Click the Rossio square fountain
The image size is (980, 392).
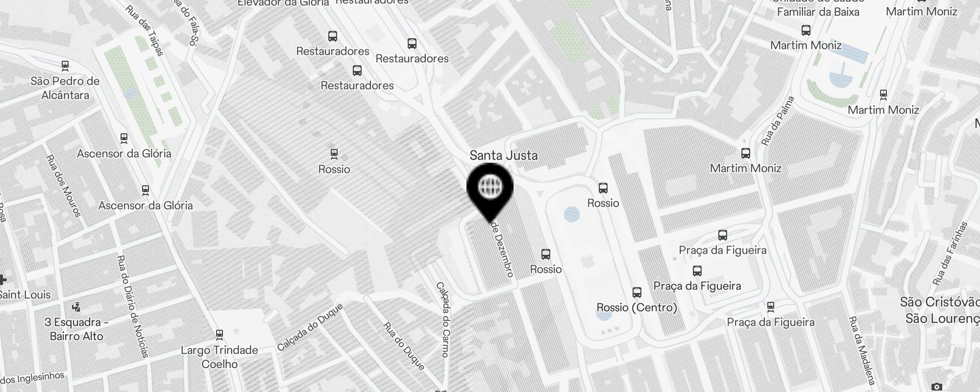pyautogui.click(x=572, y=214)
